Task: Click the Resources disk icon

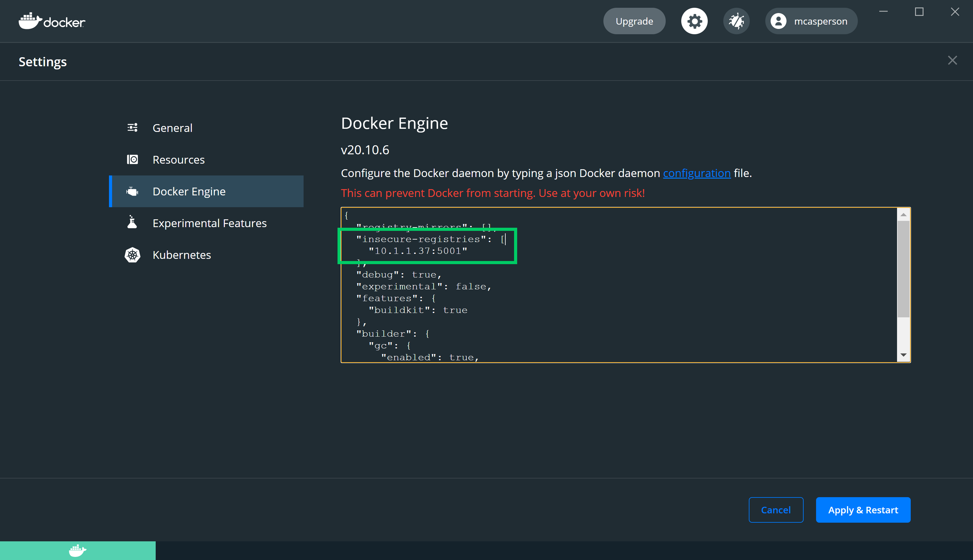Action: (x=132, y=159)
